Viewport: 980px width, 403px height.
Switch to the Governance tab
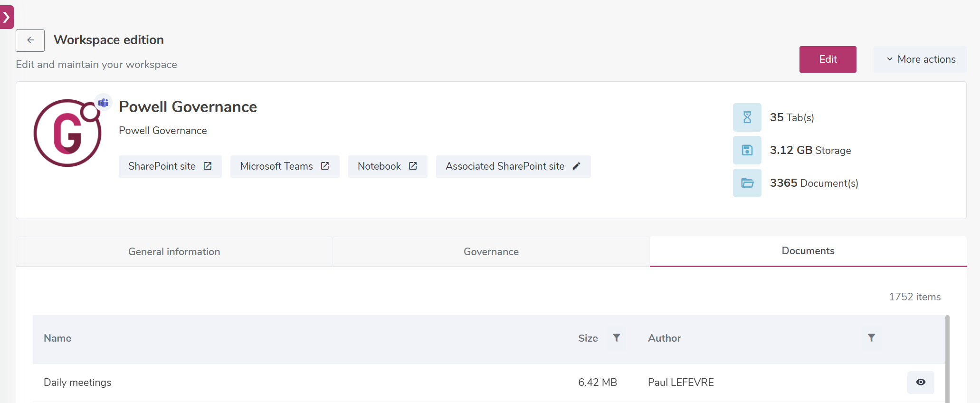point(491,251)
